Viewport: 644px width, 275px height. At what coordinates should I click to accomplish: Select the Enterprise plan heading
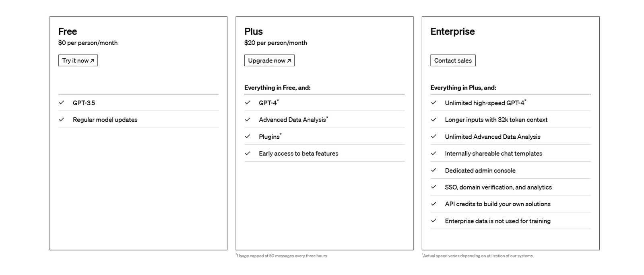pyautogui.click(x=452, y=31)
